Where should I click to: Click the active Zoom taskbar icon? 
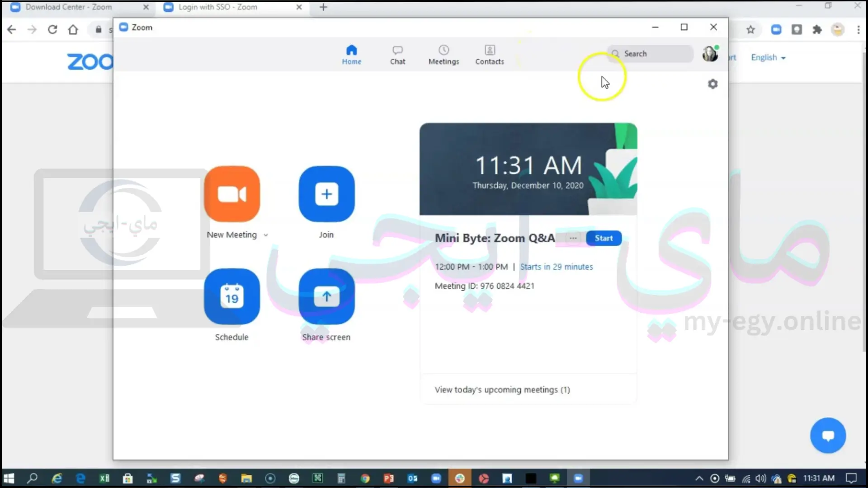[578, 478]
